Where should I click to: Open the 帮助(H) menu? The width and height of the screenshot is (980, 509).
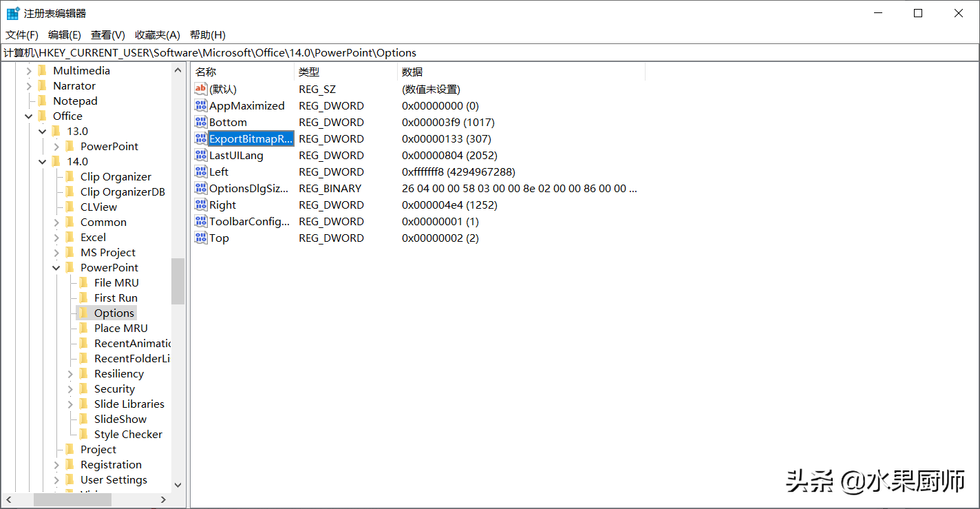[208, 34]
